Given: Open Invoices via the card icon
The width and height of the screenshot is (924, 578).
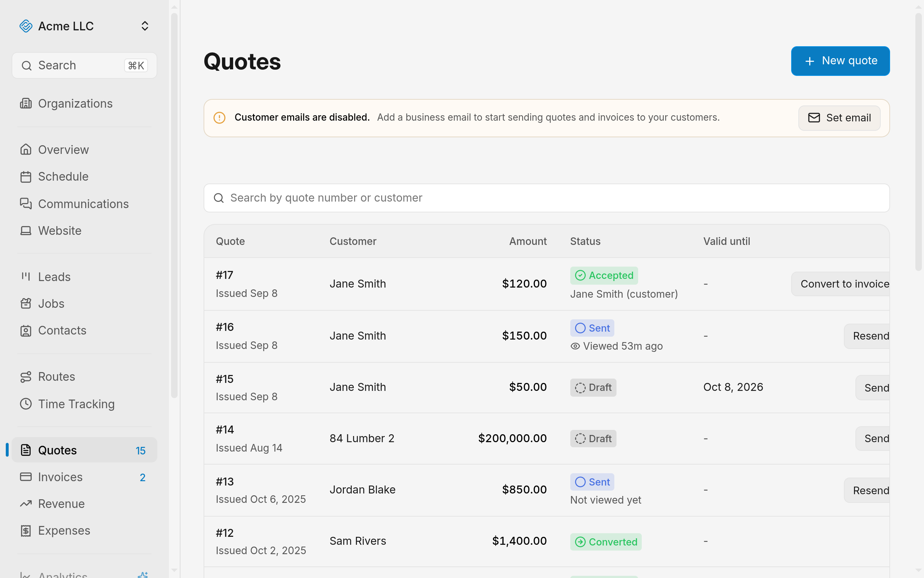Looking at the screenshot, I should coord(26,477).
